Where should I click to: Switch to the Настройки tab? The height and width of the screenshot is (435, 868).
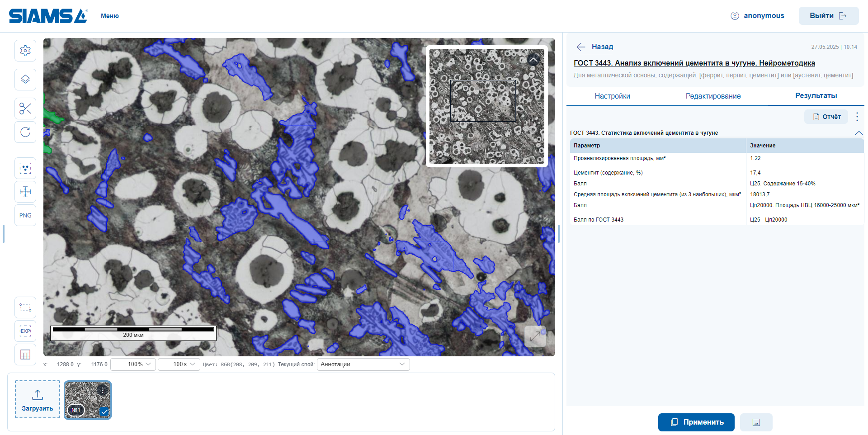(x=612, y=96)
